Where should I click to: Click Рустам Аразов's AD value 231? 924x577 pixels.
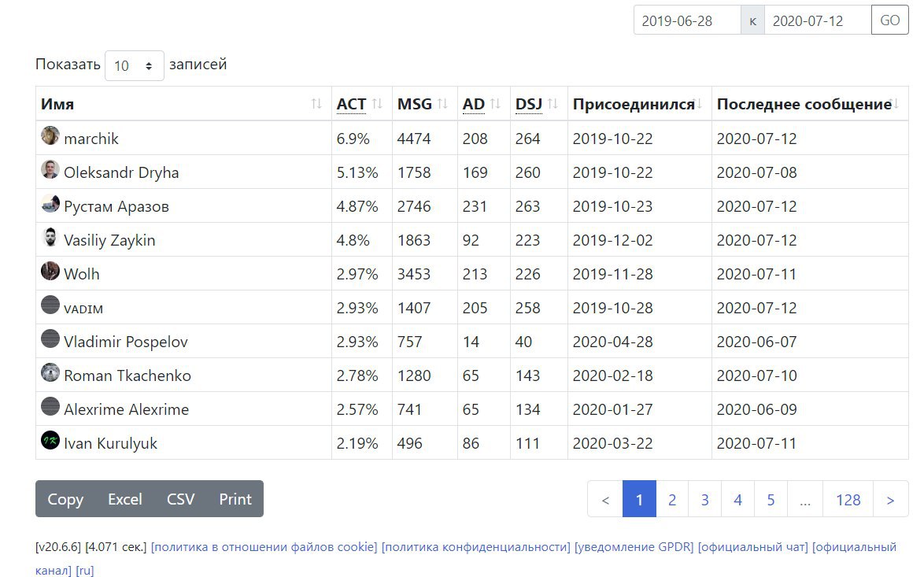(475, 206)
